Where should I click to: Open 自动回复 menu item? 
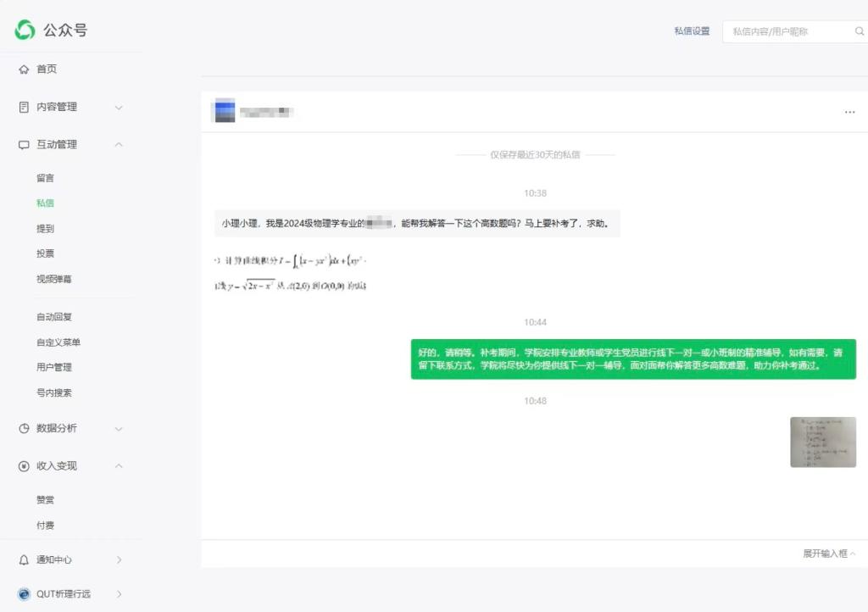point(53,317)
